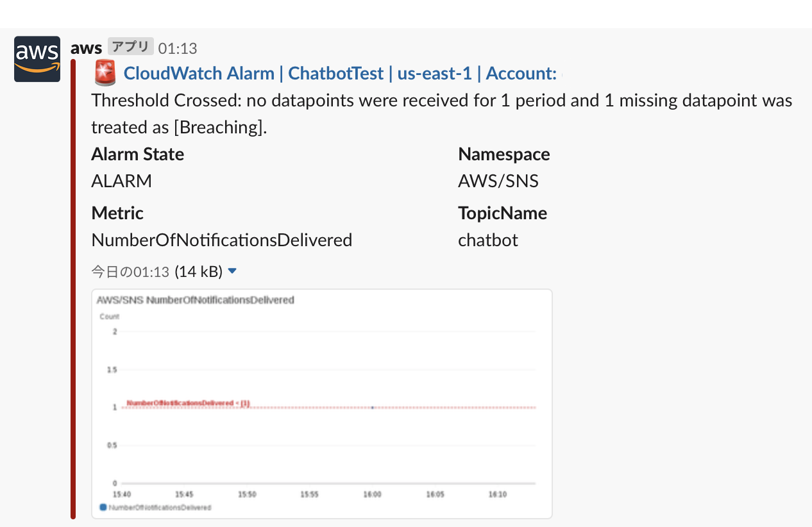Image resolution: width=812 pixels, height=527 pixels.
Task: Click the chart title AWS/SNS NumberOfNotificationsDelivered
Action: click(195, 299)
